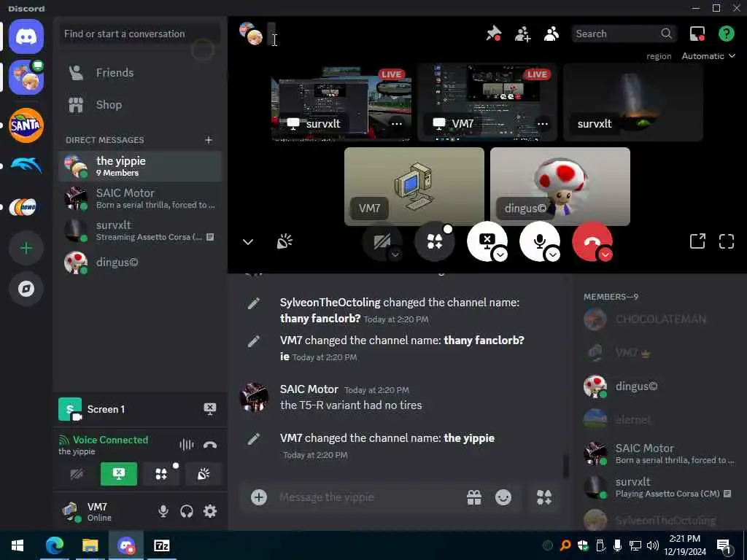Open the inbox icon in header
The height and width of the screenshot is (560, 747).
pos(697,34)
